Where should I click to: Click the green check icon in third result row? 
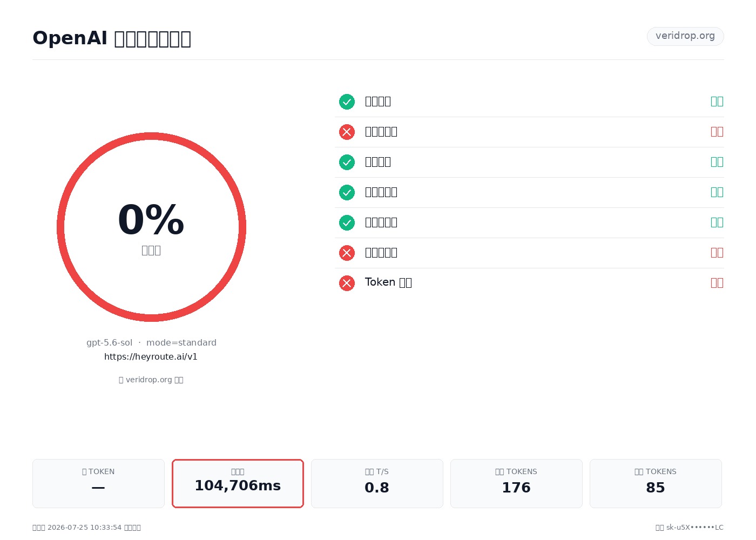tap(347, 162)
